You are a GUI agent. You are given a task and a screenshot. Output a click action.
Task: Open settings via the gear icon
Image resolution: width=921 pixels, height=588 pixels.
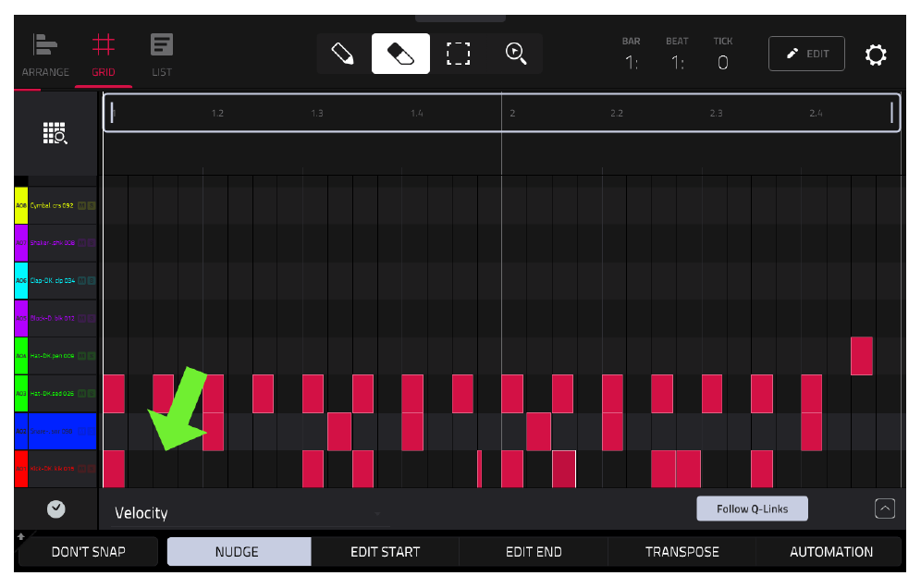click(875, 55)
